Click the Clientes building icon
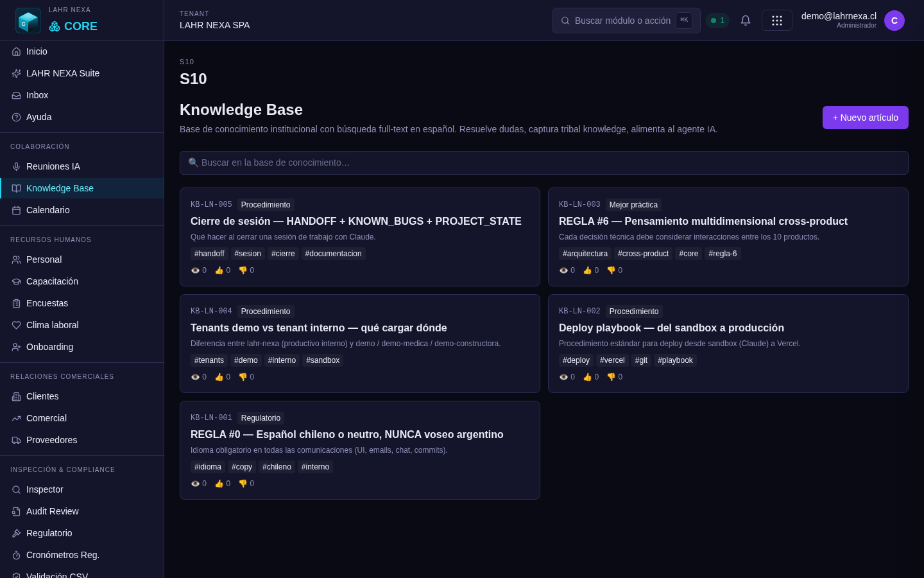 point(16,396)
